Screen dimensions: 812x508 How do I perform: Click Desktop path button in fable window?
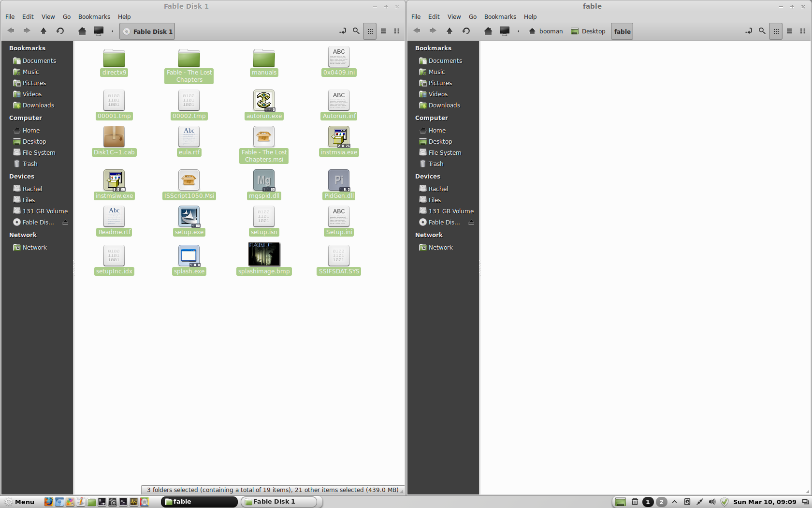tap(588, 31)
